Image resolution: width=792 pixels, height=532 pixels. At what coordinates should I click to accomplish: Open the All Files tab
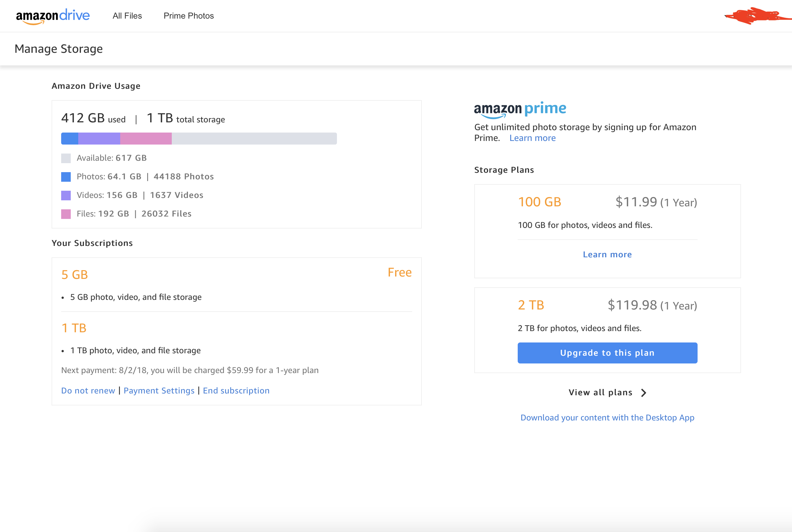pos(127,16)
